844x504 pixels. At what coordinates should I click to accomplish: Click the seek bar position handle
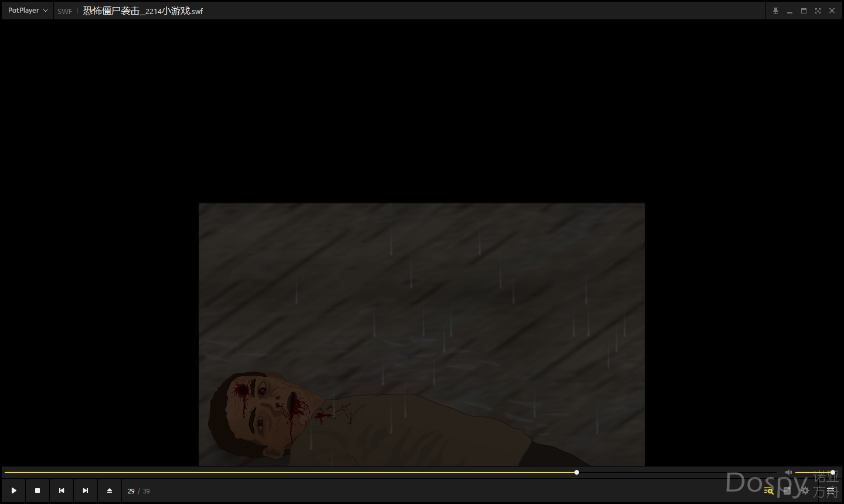click(577, 472)
